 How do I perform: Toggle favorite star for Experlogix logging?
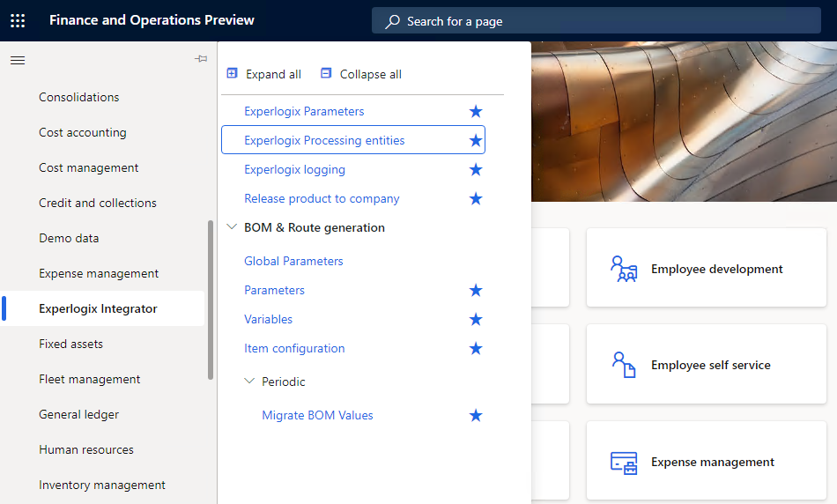[x=476, y=170]
